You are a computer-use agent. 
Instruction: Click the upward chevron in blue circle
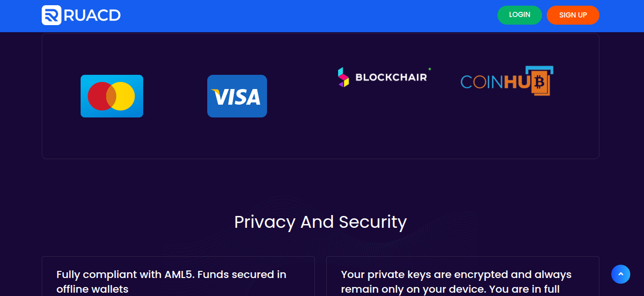pyautogui.click(x=621, y=274)
